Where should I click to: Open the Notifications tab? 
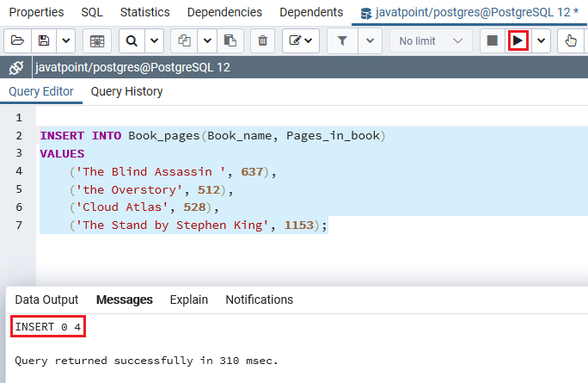[x=259, y=300]
